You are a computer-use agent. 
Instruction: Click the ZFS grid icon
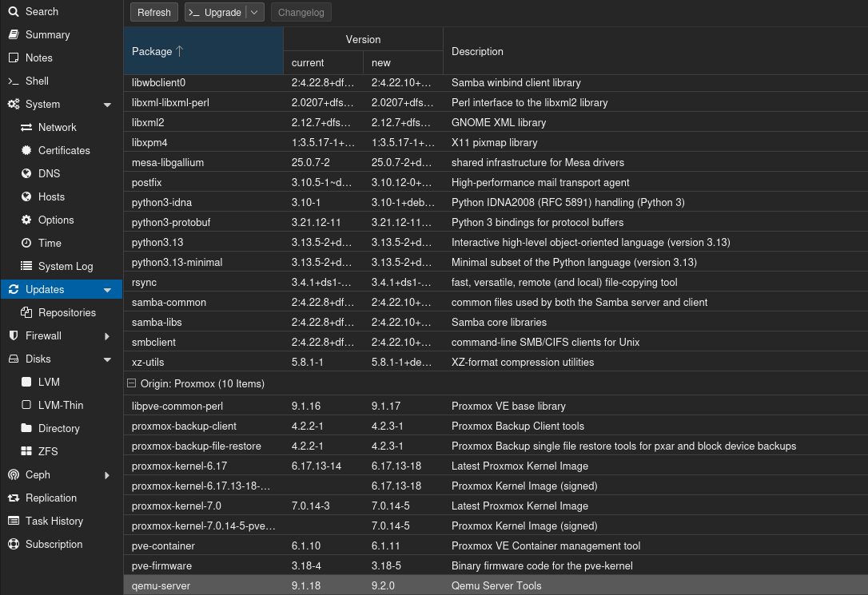coord(26,451)
